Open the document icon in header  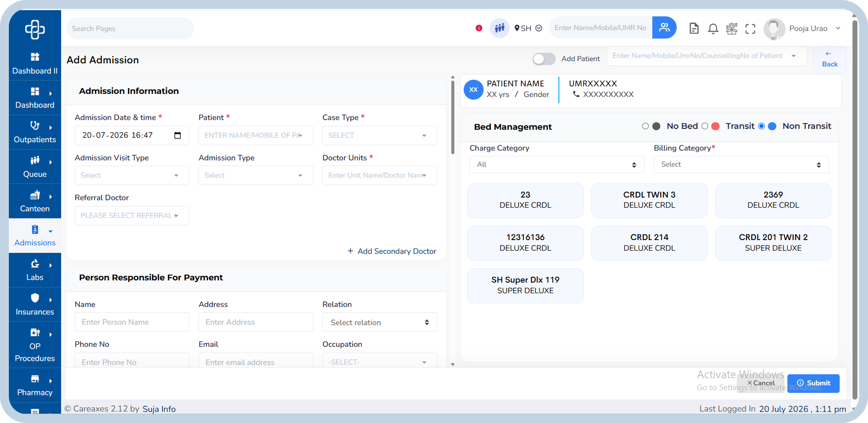pos(694,28)
